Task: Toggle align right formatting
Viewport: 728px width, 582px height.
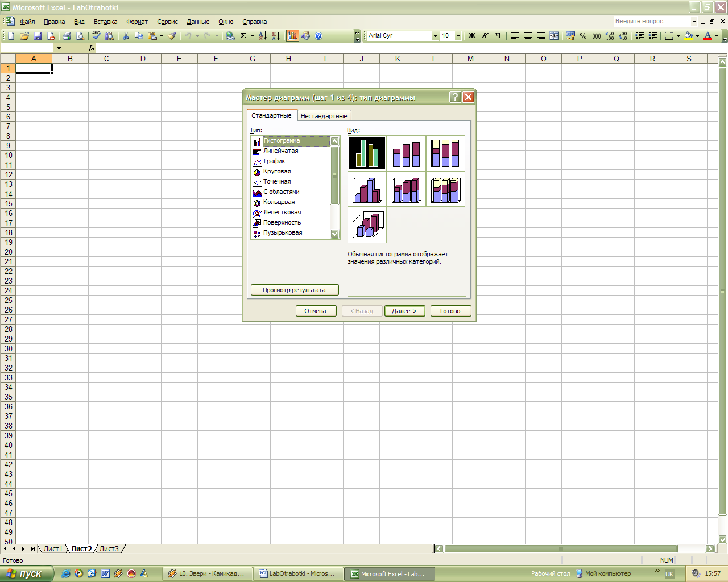Action: point(541,36)
